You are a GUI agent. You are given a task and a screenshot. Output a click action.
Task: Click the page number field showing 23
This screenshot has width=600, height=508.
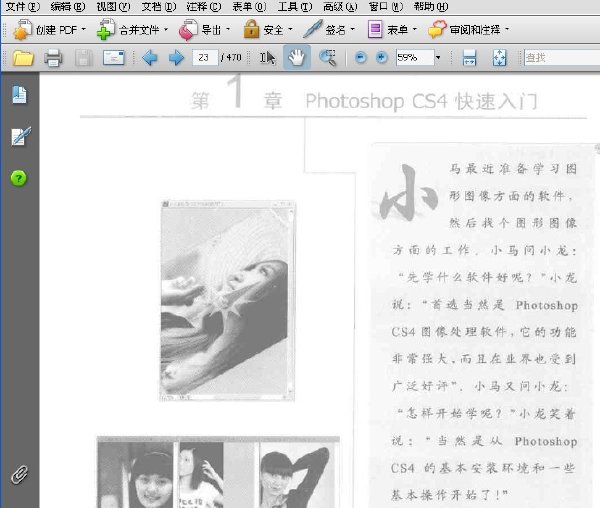205,57
